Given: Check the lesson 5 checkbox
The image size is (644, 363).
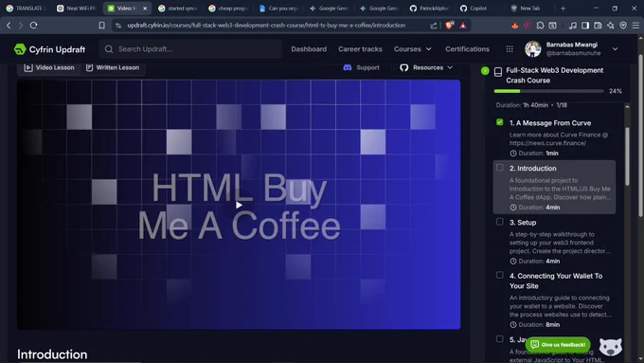Looking at the screenshot, I should [x=499, y=338].
